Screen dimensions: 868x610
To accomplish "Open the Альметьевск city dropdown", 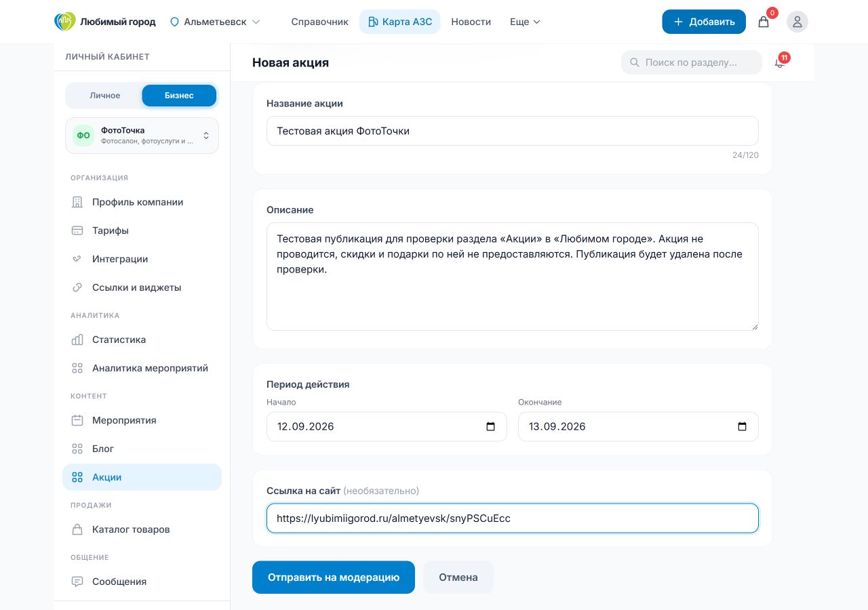I will click(x=215, y=22).
